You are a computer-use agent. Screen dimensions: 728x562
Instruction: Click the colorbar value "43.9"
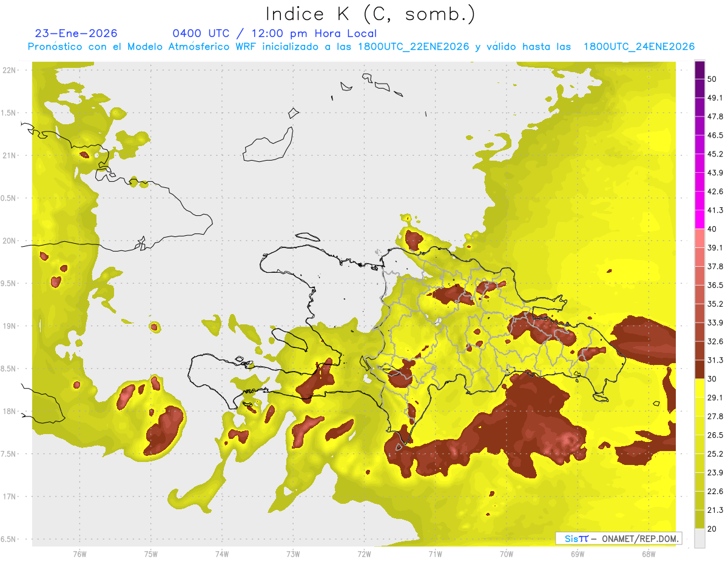pyautogui.click(x=715, y=173)
